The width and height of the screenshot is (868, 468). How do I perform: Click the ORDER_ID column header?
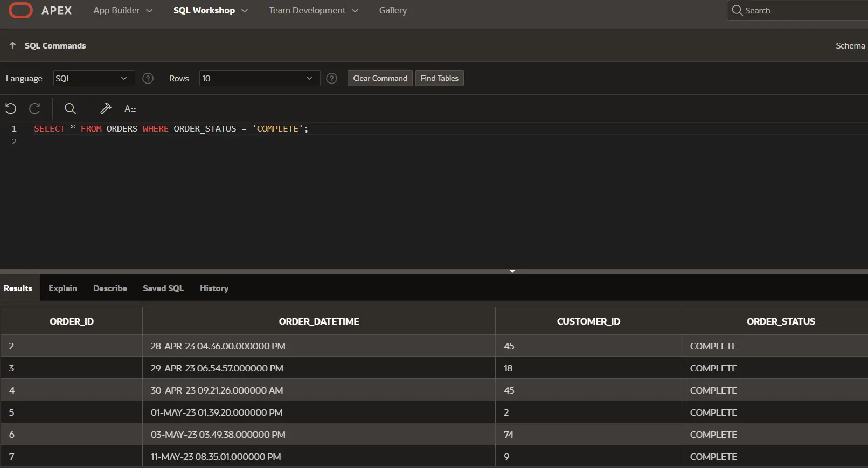(72, 321)
